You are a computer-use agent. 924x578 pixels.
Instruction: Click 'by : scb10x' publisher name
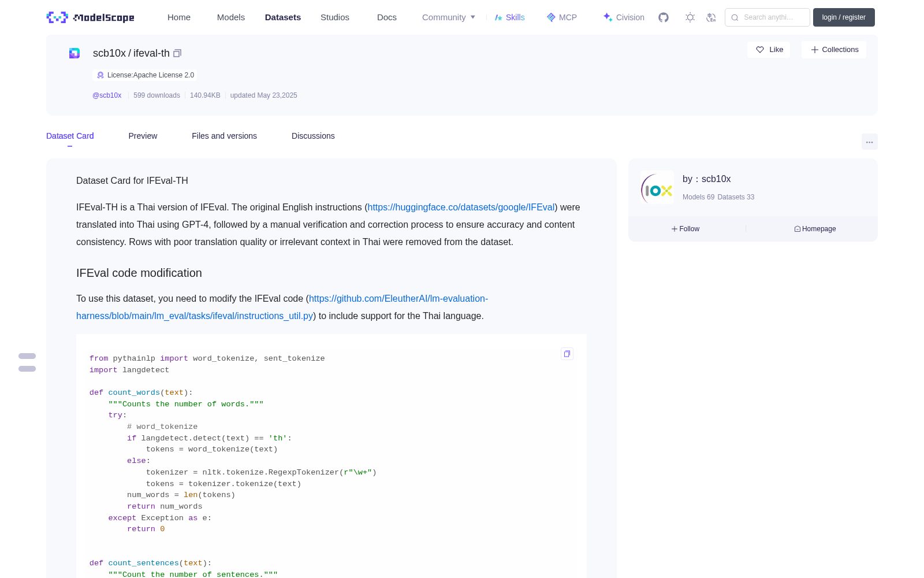tap(706, 179)
